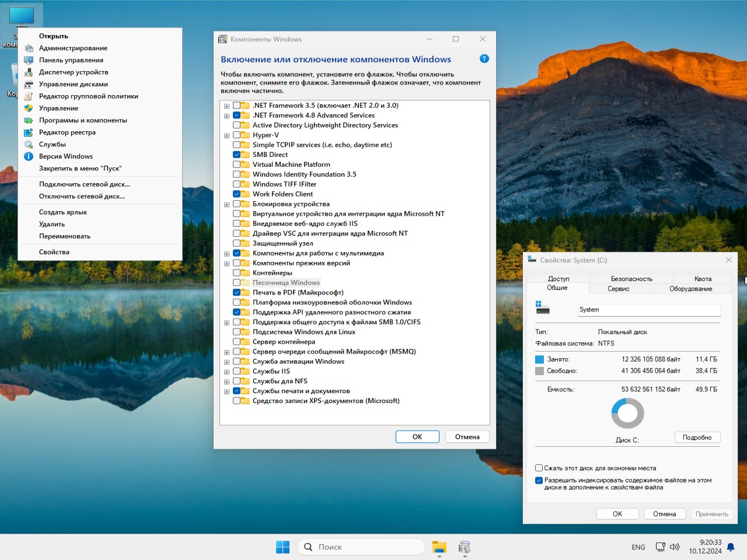Expand Поддержка общего доступа SMB 1.0/CIFS
Screen dimensions: 747x560
[226, 323]
